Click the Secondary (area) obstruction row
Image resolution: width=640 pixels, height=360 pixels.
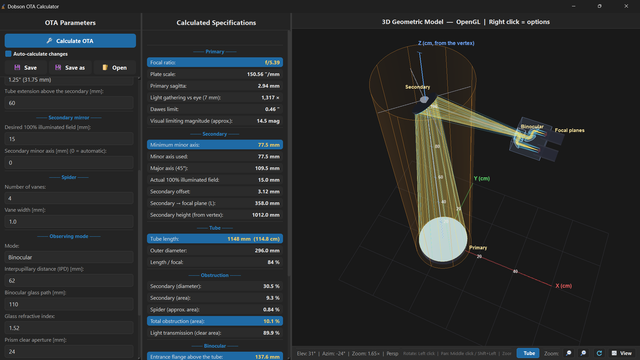tap(215, 298)
